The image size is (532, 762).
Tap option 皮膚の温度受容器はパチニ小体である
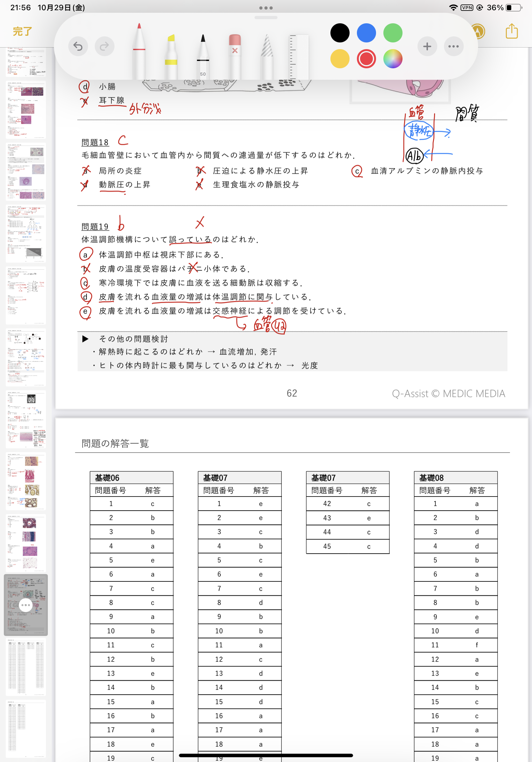point(174,268)
